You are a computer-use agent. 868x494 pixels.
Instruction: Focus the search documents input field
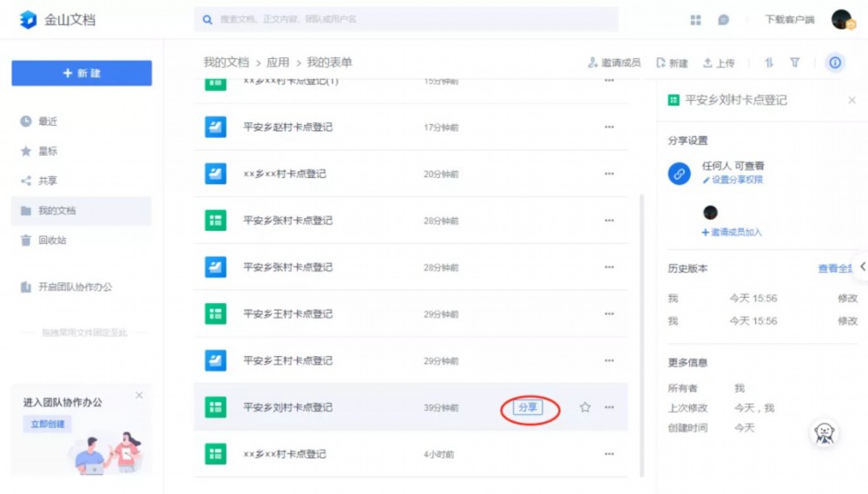405,19
